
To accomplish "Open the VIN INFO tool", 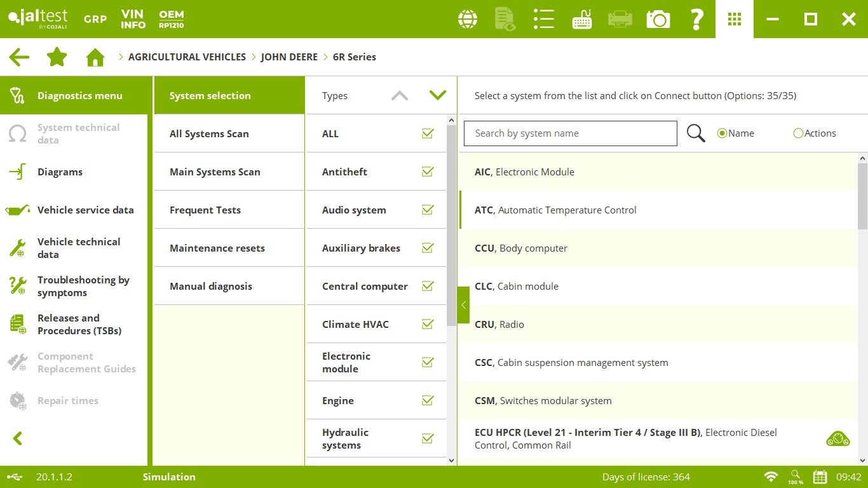I will coord(133,19).
